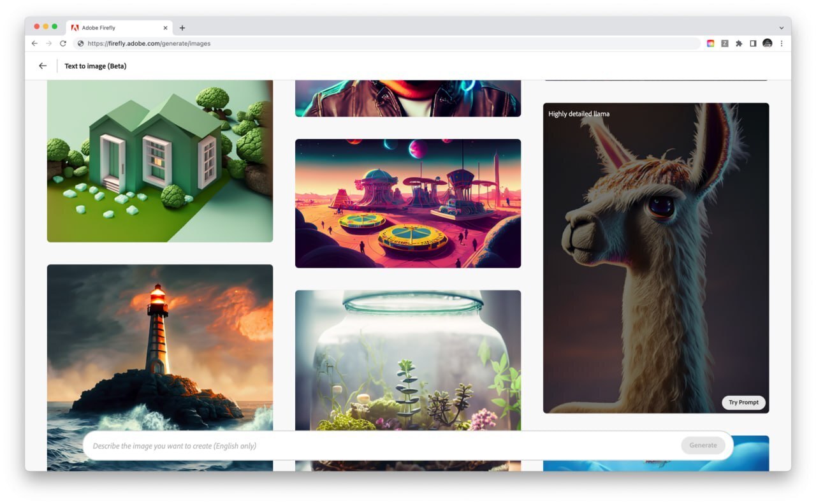Close the Adobe Firefly tab
Screen dimensions: 816x504
click(x=166, y=28)
